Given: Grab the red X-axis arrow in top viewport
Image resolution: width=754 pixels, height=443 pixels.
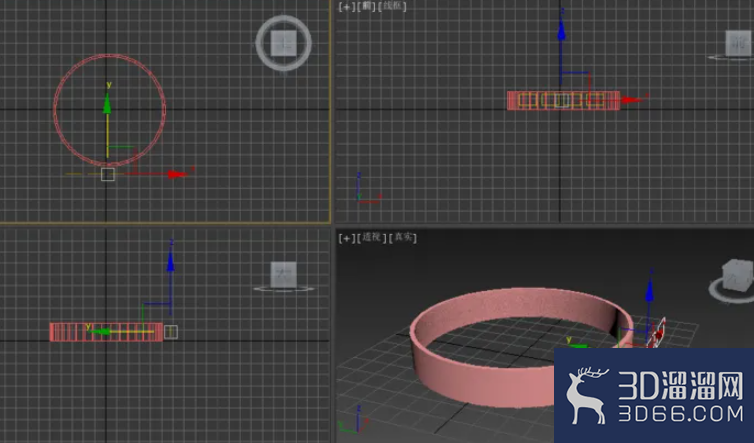Looking at the screenshot, I should point(177,174).
